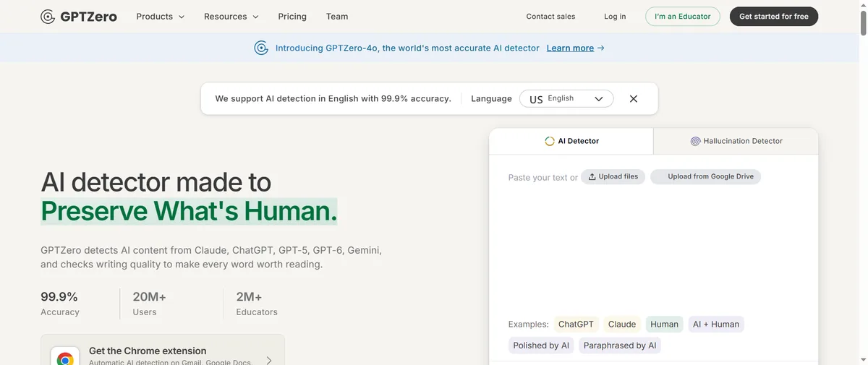
Task: Click the Learn more arrow link
Action: 575,48
